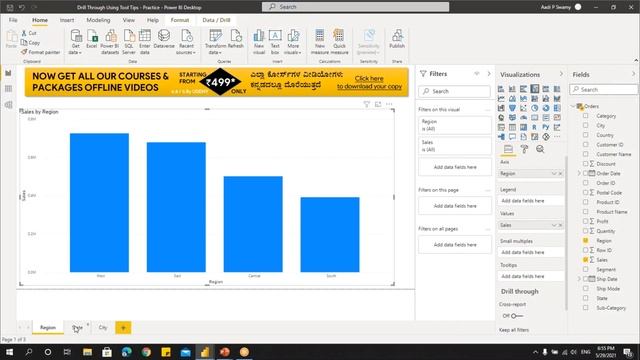Publish the report
The image size is (640, 360).
[397, 39]
